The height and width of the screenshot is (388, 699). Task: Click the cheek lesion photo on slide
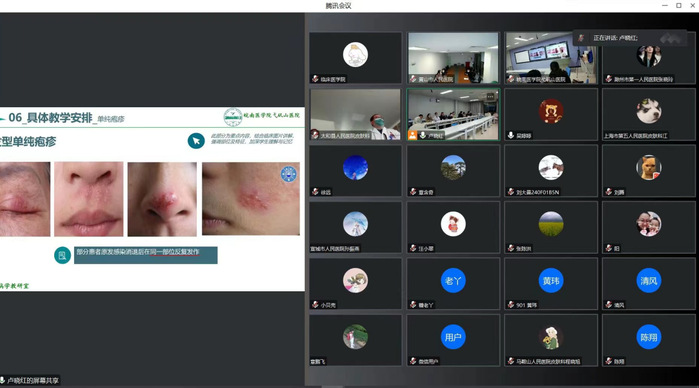coord(251,199)
